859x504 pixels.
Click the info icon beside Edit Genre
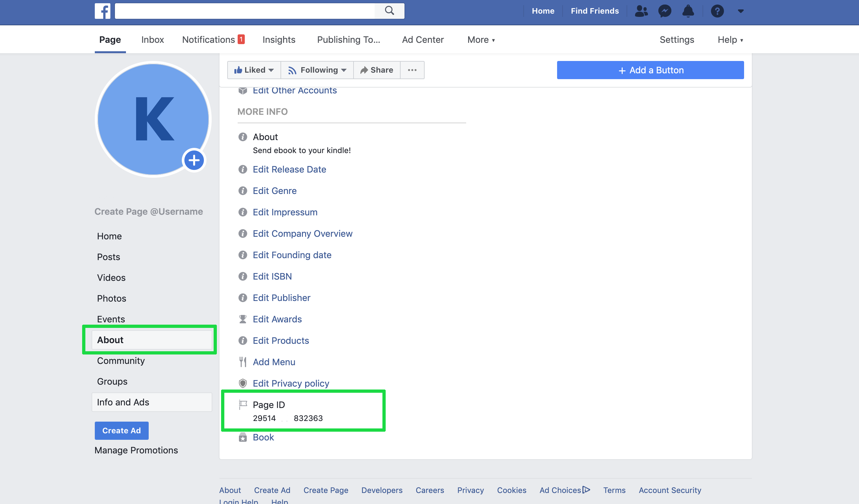(243, 191)
